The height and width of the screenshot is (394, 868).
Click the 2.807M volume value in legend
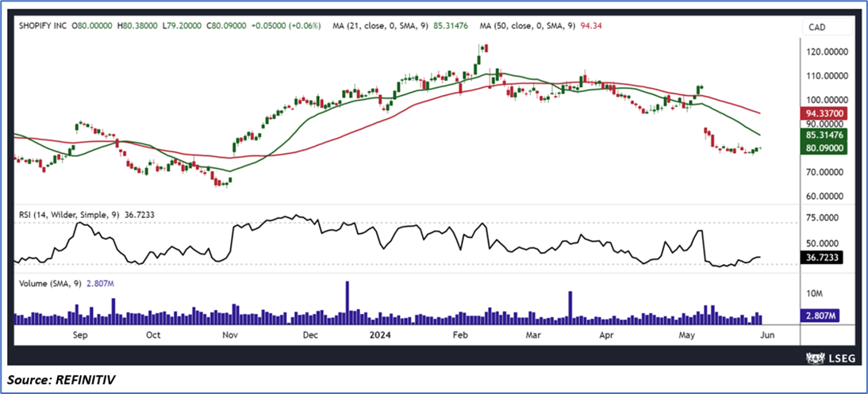coord(101,283)
